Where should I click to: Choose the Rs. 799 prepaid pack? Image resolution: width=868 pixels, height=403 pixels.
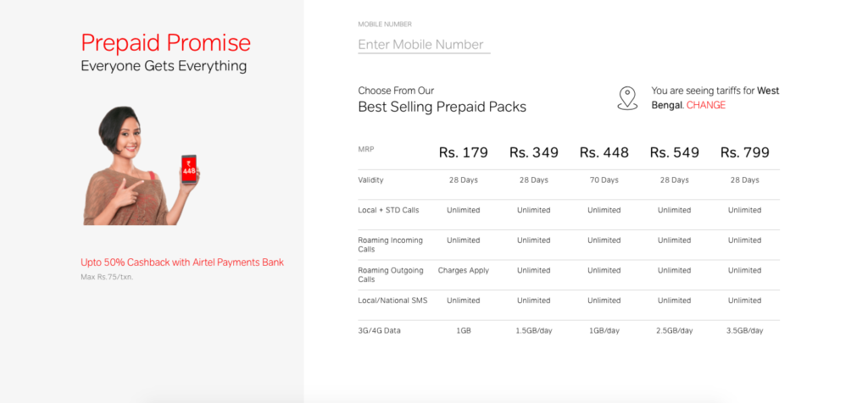(745, 152)
